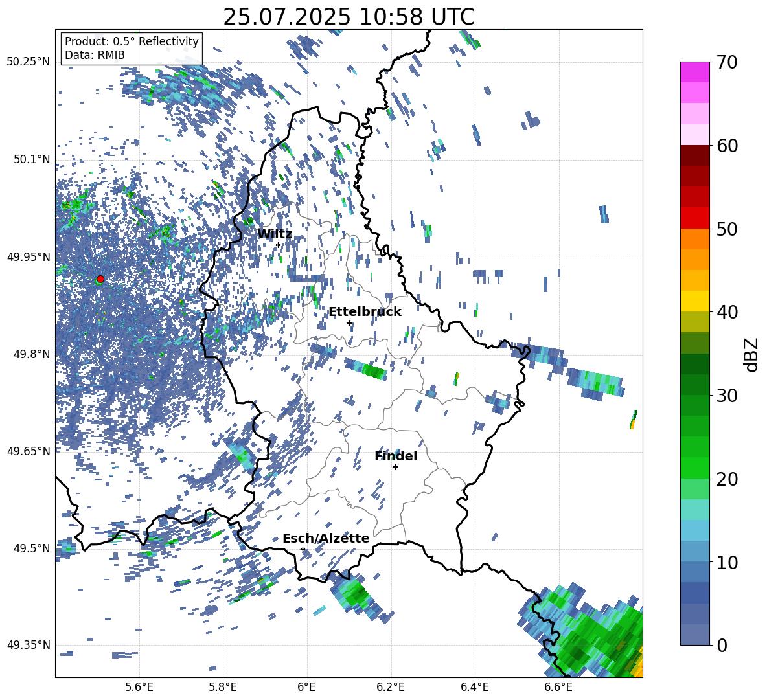Click the longitude label '6°E'
The height and width of the screenshot is (700, 767).
click(x=306, y=687)
